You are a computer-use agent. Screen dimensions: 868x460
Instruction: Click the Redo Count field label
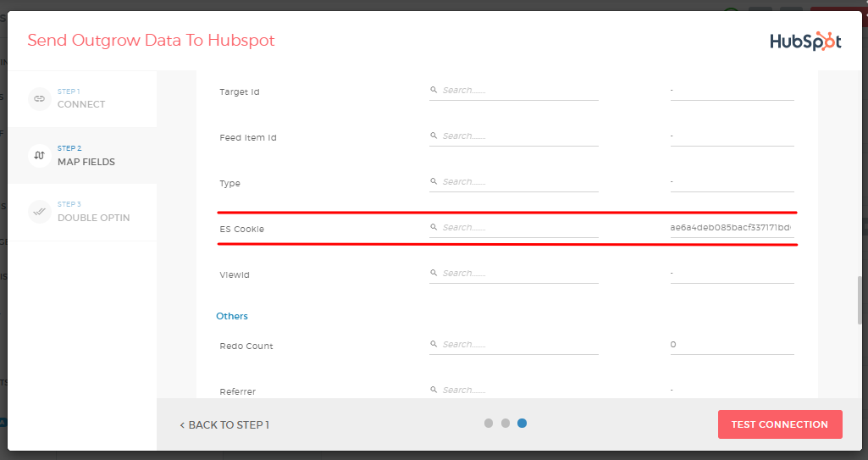coord(246,346)
